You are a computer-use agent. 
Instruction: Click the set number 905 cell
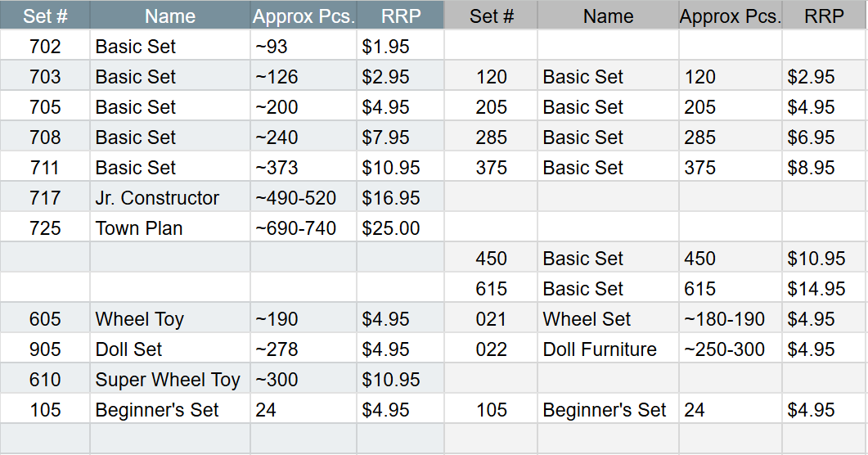(x=45, y=349)
